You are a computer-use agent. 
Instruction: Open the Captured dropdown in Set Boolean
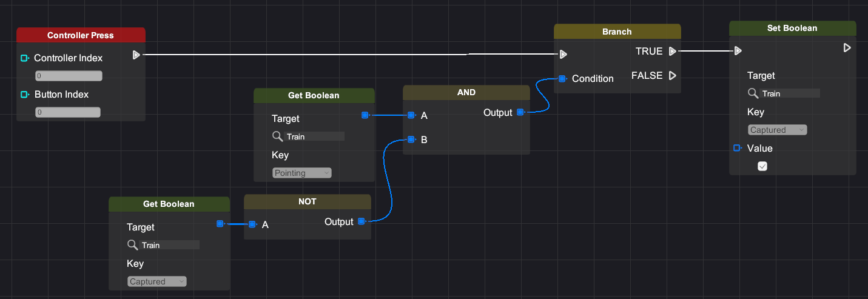point(778,130)
